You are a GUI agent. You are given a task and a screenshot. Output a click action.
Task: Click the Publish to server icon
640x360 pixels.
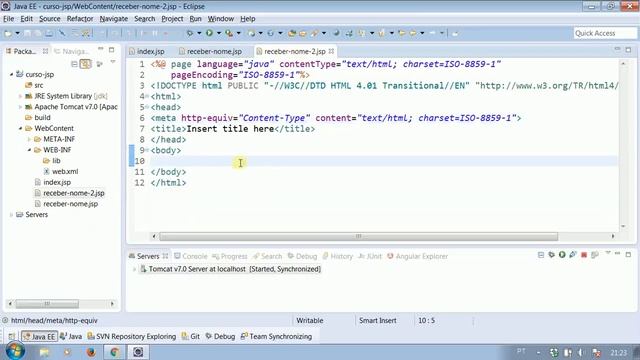[595, 255]
